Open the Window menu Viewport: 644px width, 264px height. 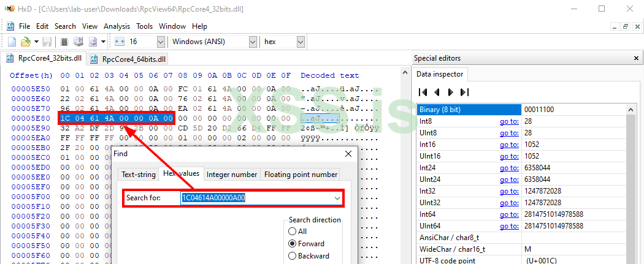coord(172,26)
